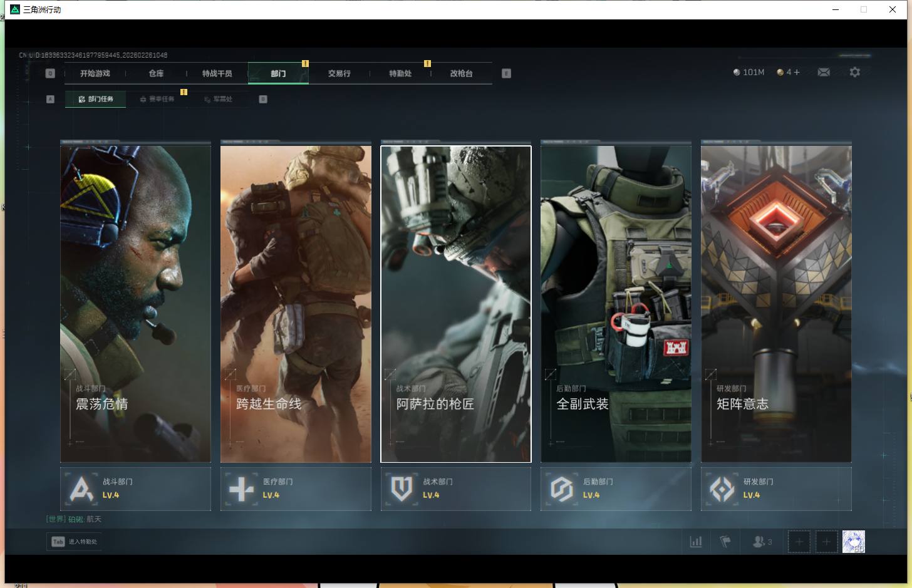Switch to the 开始游戏 tab
The height and width of the screenshot is (588, 912).
point(95,73)
